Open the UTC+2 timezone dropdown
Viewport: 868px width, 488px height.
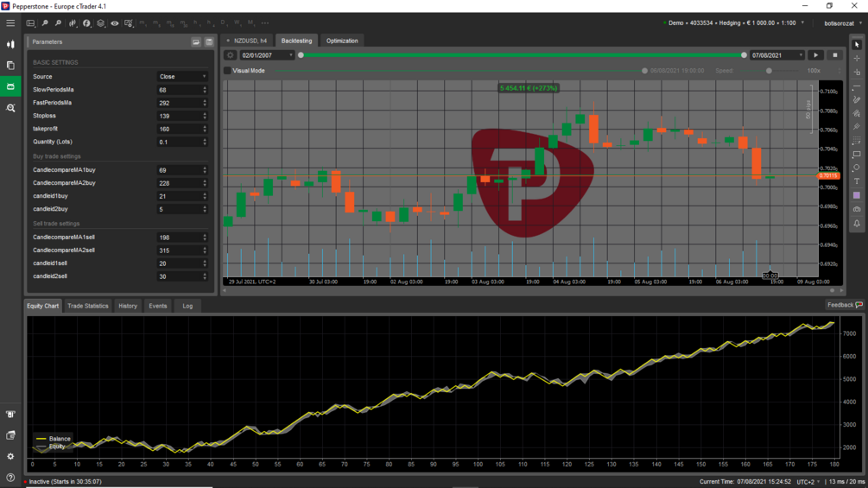(x=808, y=482)
